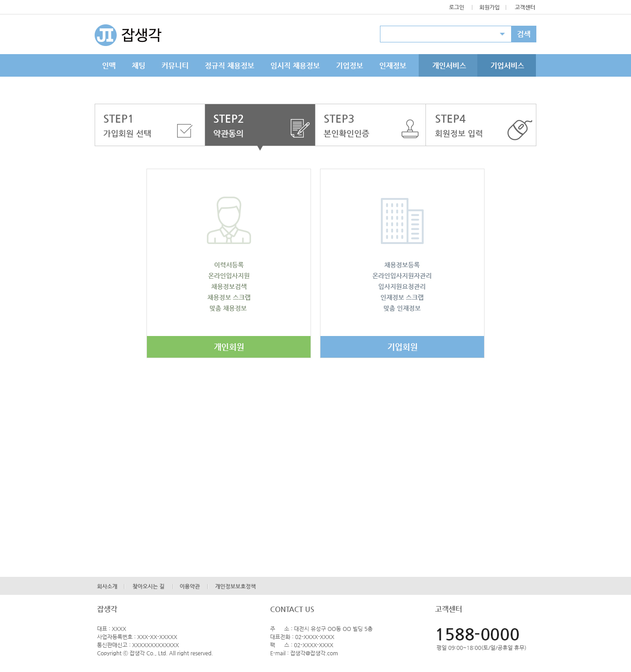
Task: Open 임시직 채용정보 menu
Action: tap(295, 65)
